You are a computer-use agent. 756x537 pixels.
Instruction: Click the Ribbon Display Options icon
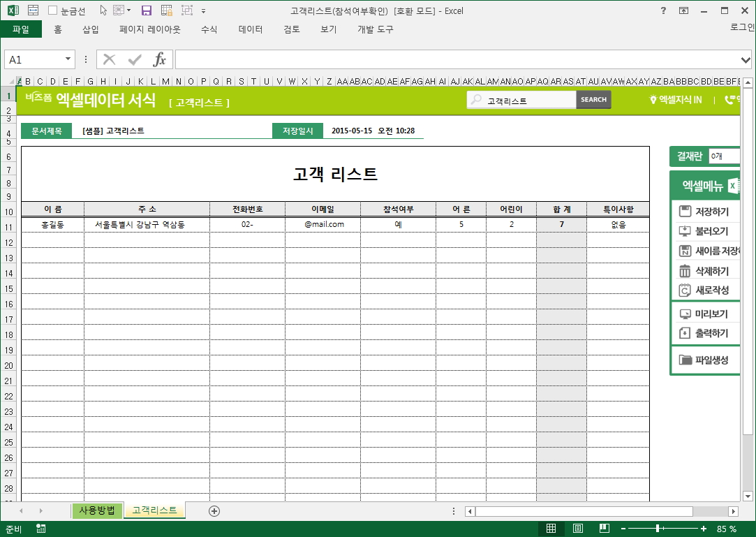[x=683, y=10]
